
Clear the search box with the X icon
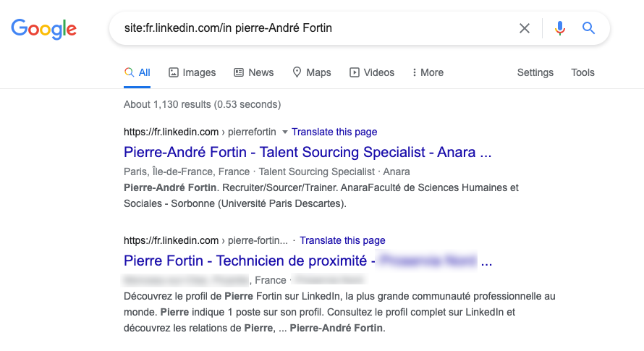point(525,28)
